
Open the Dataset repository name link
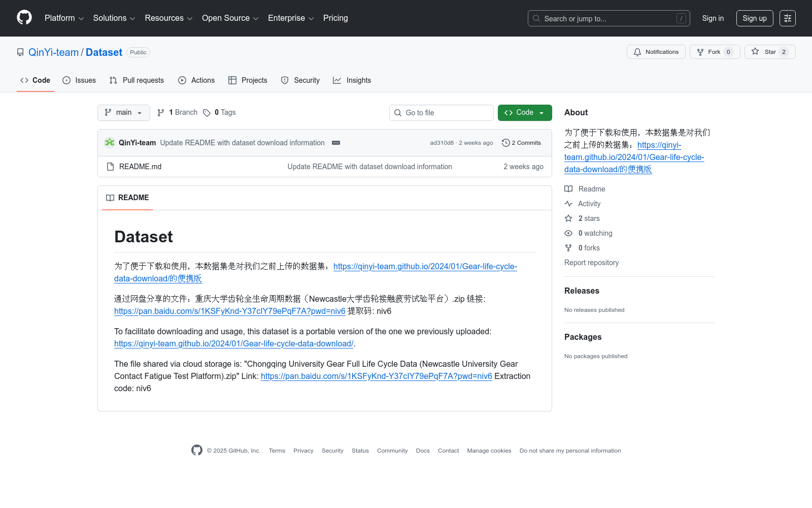(104, 52)
